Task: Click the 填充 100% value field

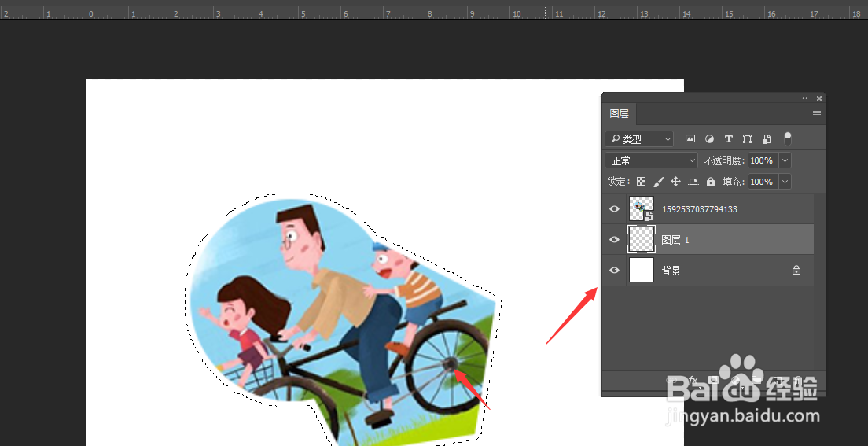Action: click(x=763, y=182)
